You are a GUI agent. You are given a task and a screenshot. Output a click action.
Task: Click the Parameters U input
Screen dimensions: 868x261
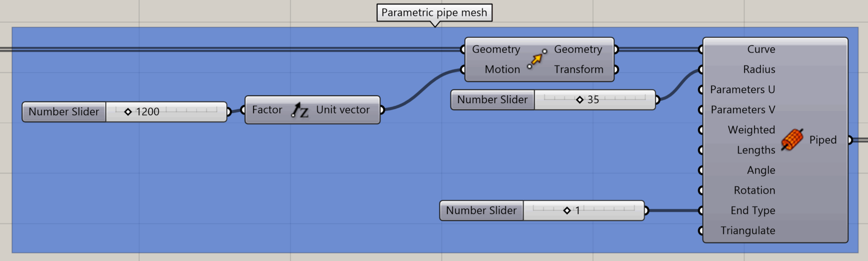click(742, 90)
